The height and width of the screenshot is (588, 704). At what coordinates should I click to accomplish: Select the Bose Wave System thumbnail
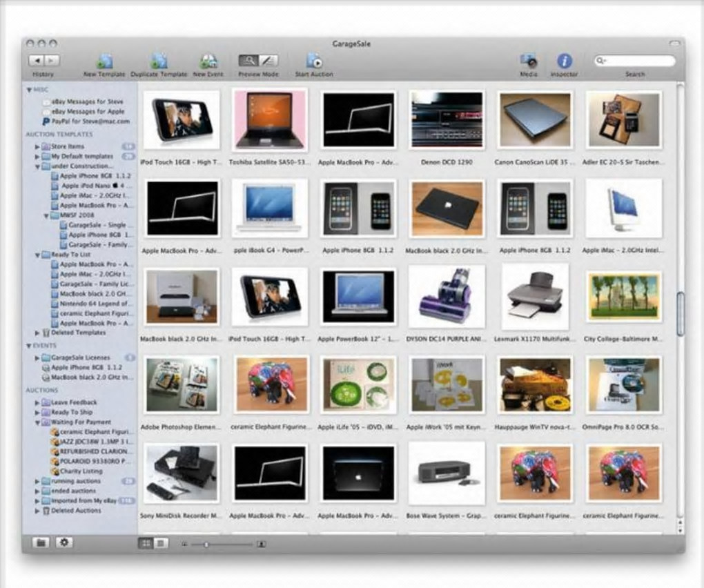pyautogui.click(x=447, y=473)
